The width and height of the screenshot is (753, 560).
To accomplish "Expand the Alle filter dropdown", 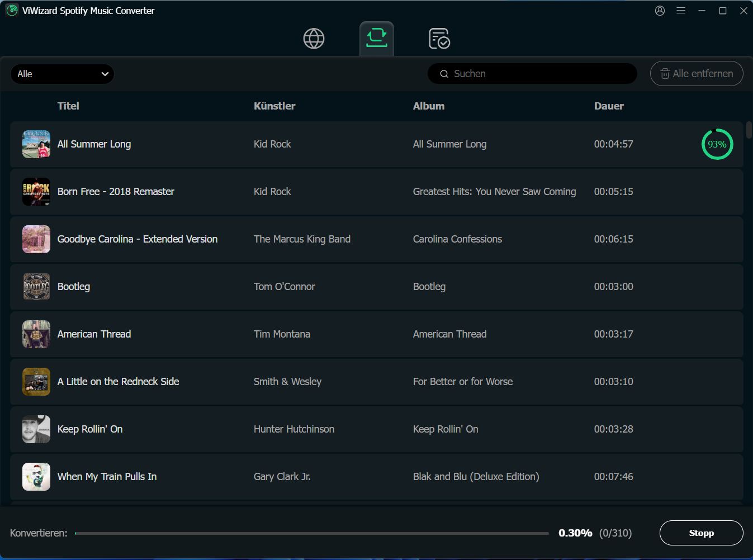I will click(x=62, y=74).
